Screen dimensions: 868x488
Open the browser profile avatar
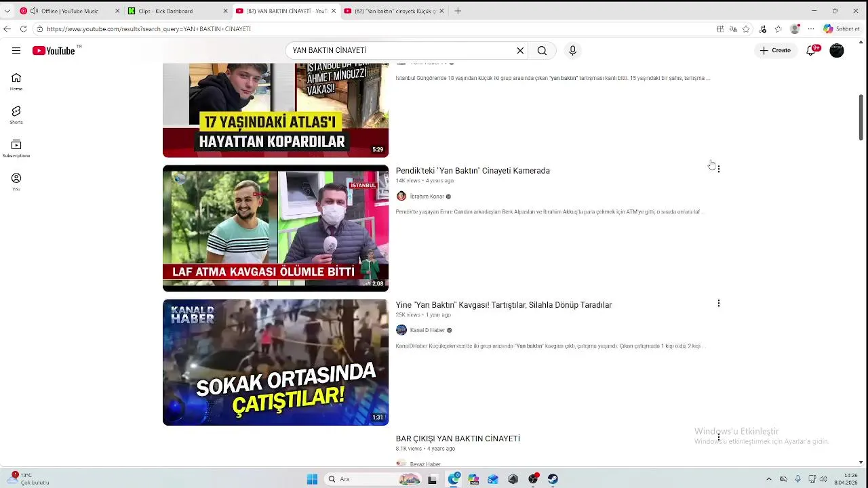[795, 29]
